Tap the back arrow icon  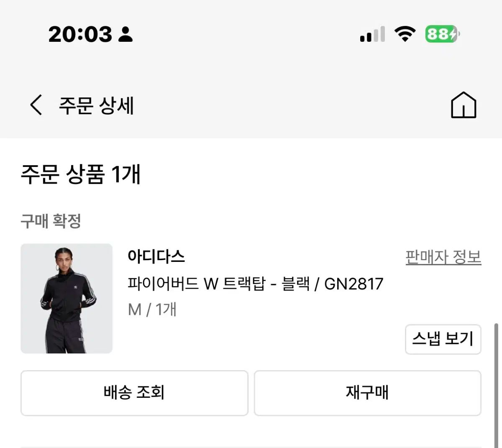click(36, 105)
